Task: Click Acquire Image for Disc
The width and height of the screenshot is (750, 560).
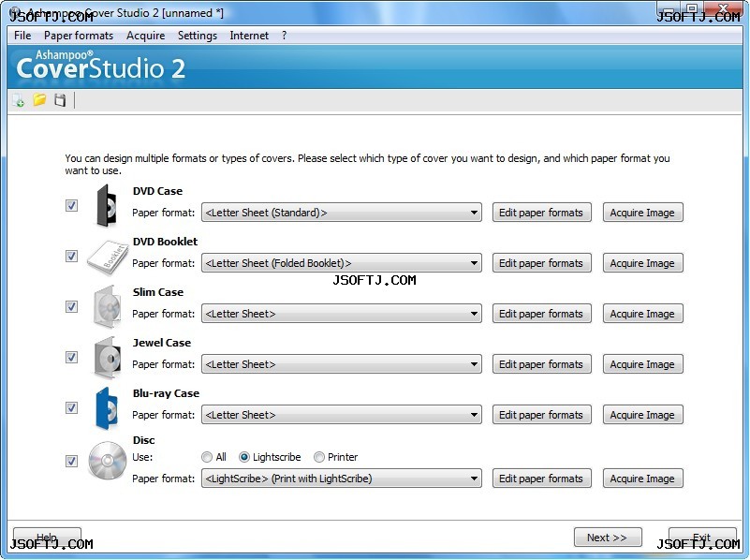Action: 643,479
